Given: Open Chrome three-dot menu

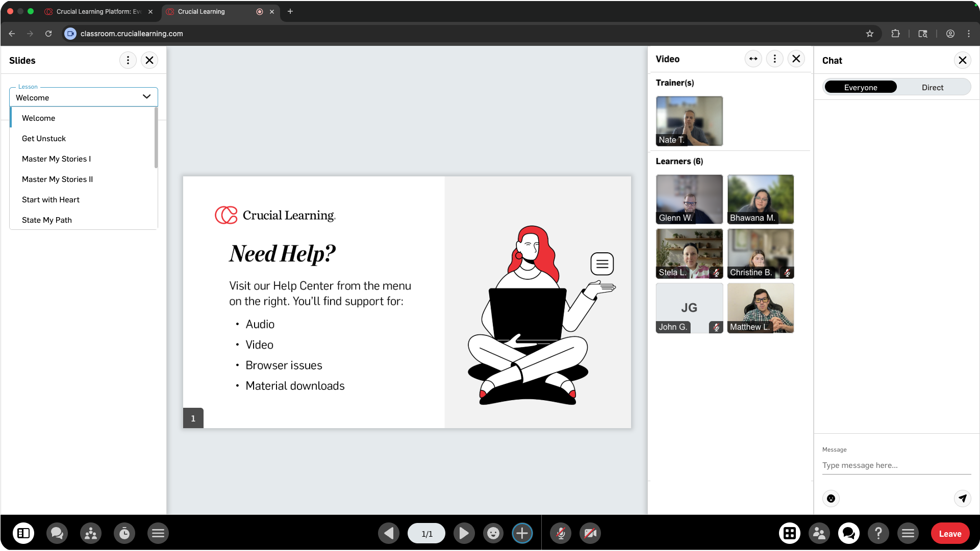Looking at the screenshot, I should click(969, 34).
